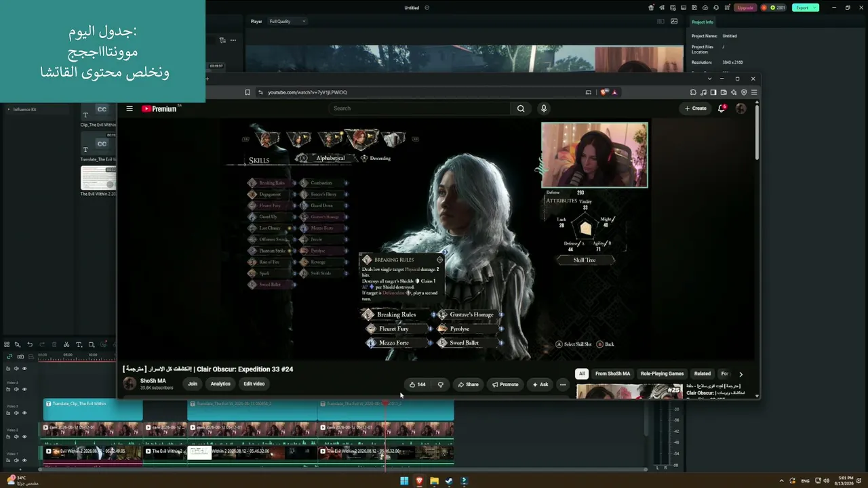
Task: Mute the Video 4 track speaker
Action: tap(16, 389)
